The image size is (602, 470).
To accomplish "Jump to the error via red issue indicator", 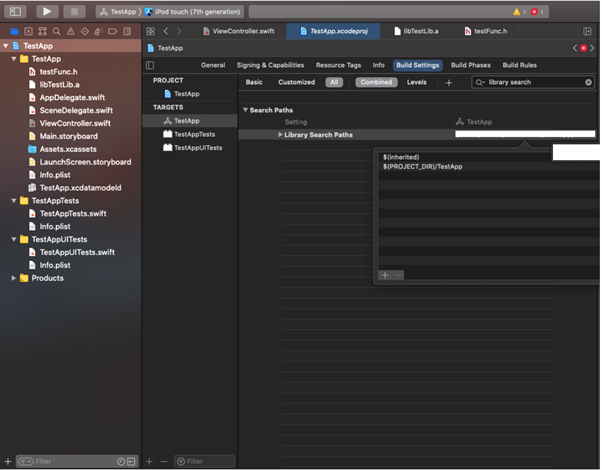I will click(584, 48).
